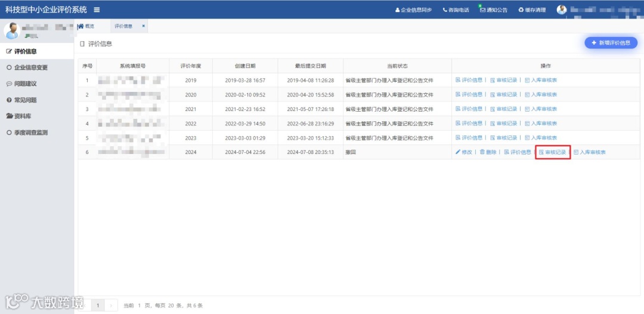Open 入库审核表 for the 2022 row
644x314 pixels.
pyautogui.click(x=541, y=124)
